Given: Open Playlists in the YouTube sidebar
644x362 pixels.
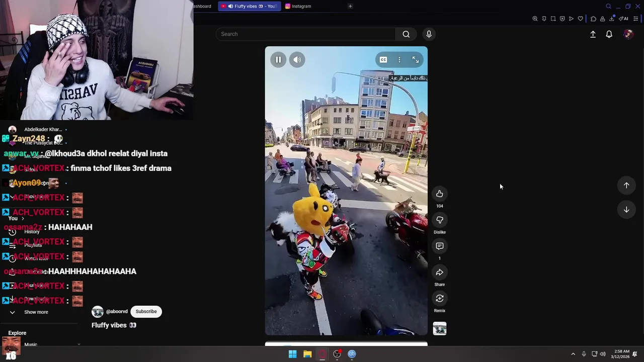Looking at the screenshot, I should pyautogui.click(x=33, y=245).
